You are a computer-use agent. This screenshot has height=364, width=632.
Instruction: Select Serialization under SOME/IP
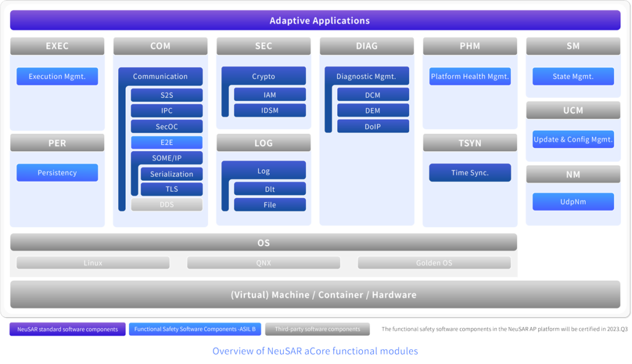tap(172, 174)
